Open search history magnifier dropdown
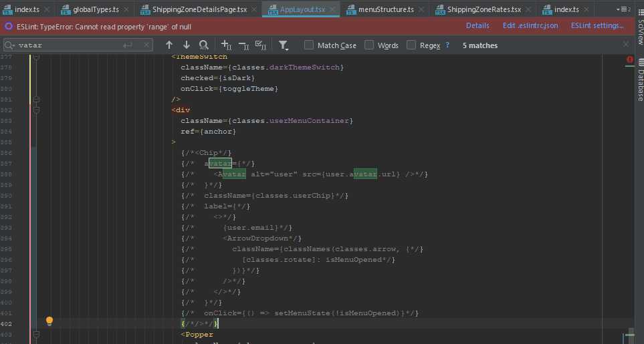 (x=9, y=45)
